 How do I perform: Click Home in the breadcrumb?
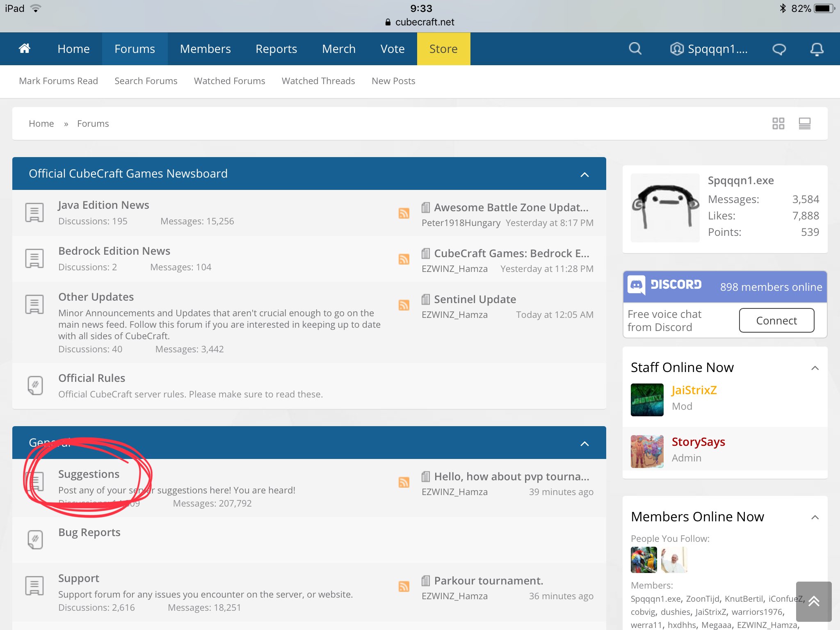tap(41, 123)
